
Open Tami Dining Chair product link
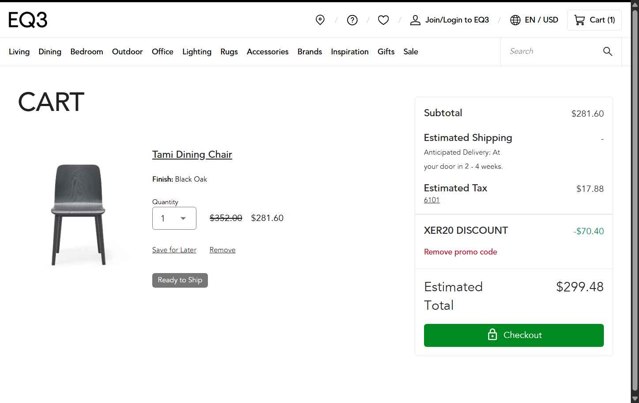pyautogui.click(x=192, y=154)
